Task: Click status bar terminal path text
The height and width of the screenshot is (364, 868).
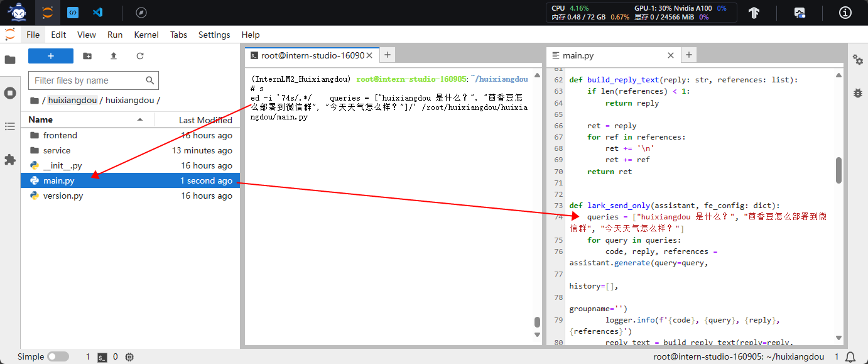Action: 739,356
